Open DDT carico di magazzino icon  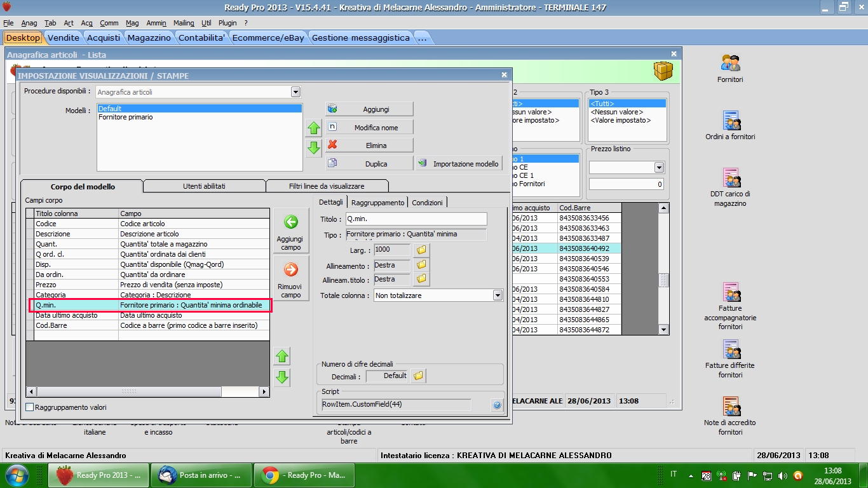(730, 187)
